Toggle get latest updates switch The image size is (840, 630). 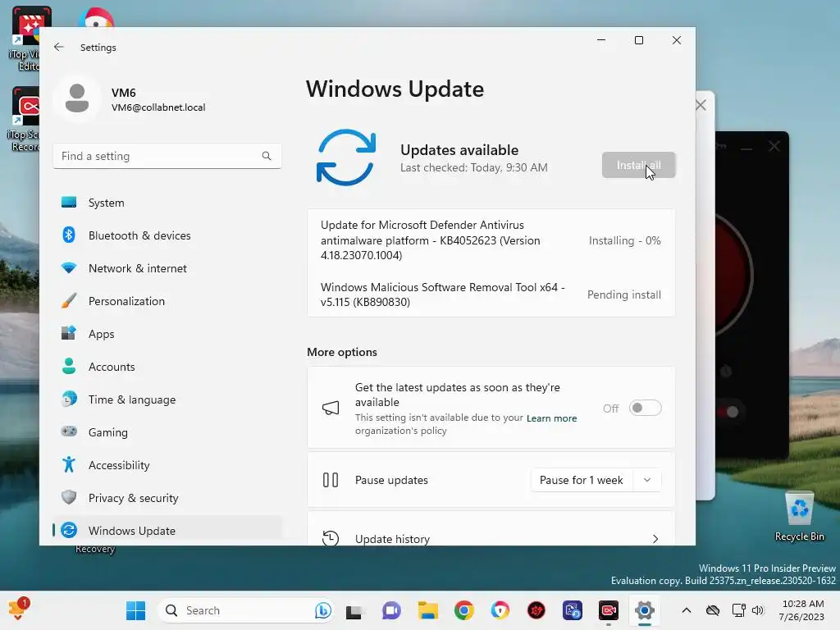[645, 409]
